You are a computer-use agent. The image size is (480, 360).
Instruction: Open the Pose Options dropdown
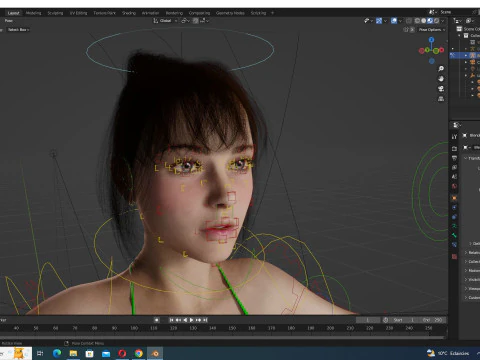pyautogui.click(x=432, y=30)
